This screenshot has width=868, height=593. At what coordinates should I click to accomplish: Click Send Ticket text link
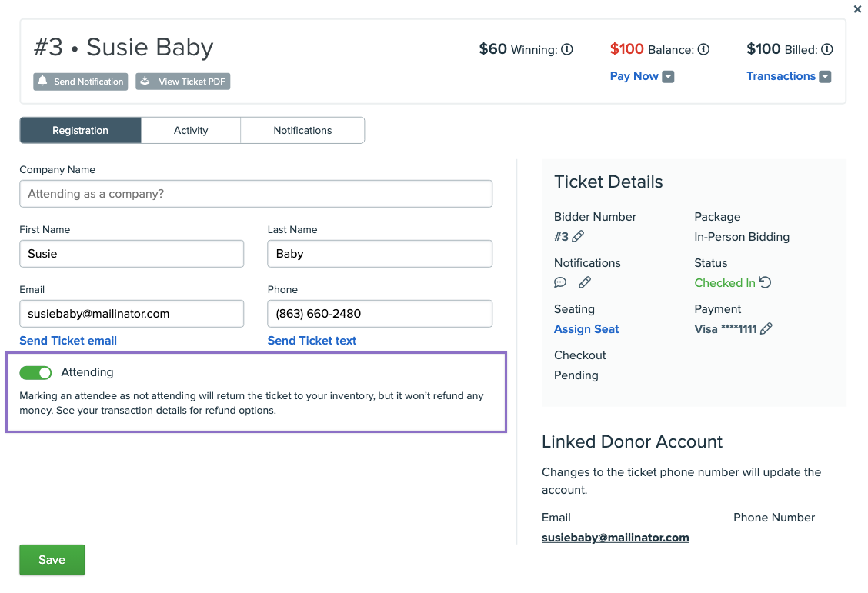click(x=312, y=341)
